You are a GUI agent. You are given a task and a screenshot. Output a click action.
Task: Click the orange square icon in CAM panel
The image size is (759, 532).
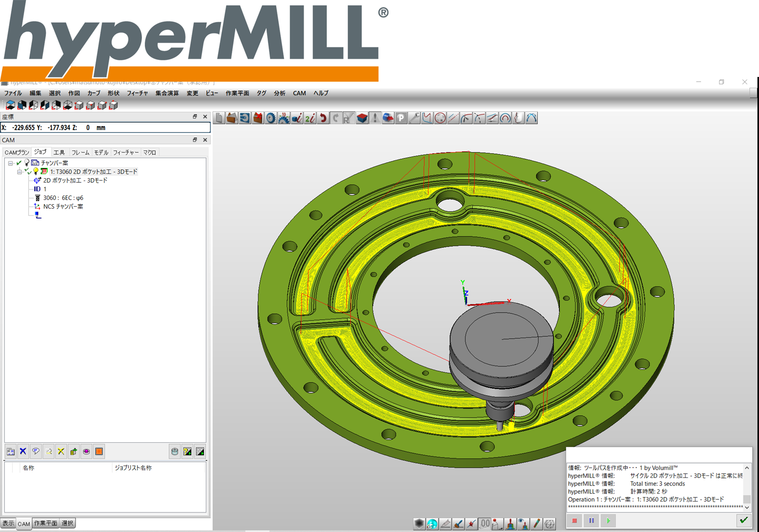99,452
